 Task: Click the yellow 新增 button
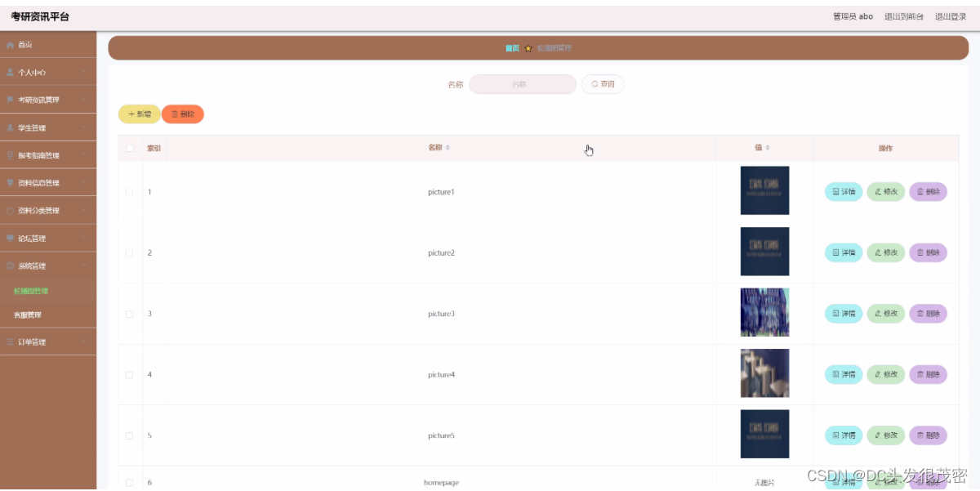[x=140, y=114]
